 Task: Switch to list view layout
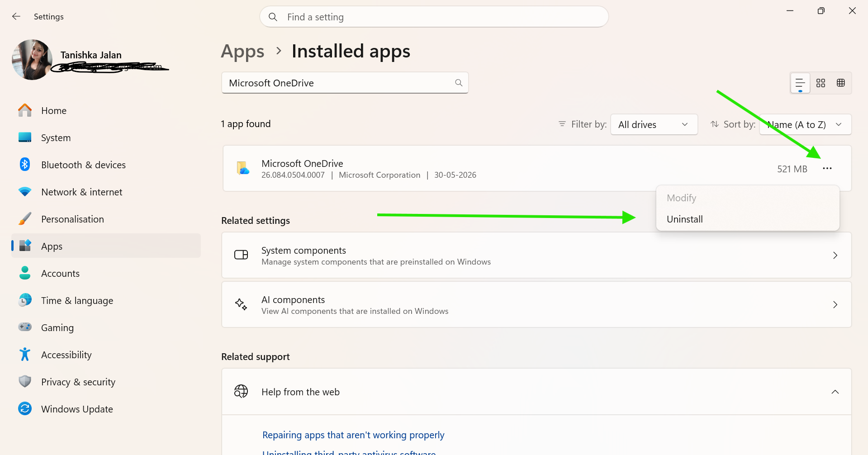[800, 83]
